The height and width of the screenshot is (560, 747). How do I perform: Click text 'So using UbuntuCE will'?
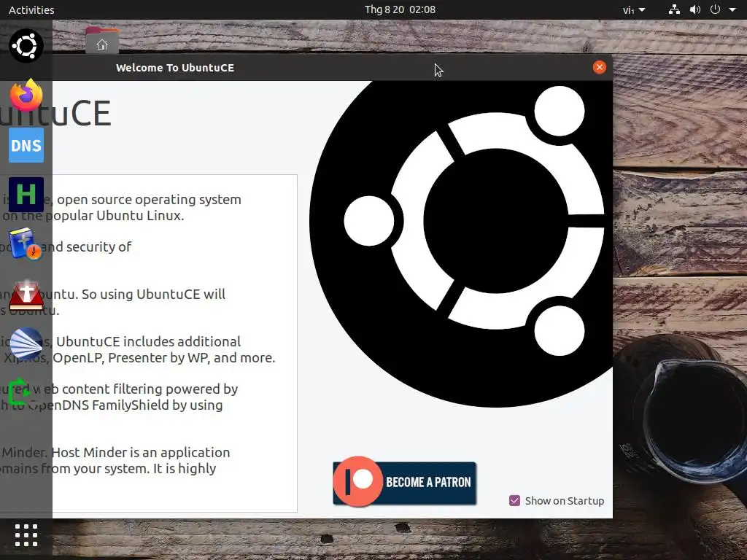(153, 295)
